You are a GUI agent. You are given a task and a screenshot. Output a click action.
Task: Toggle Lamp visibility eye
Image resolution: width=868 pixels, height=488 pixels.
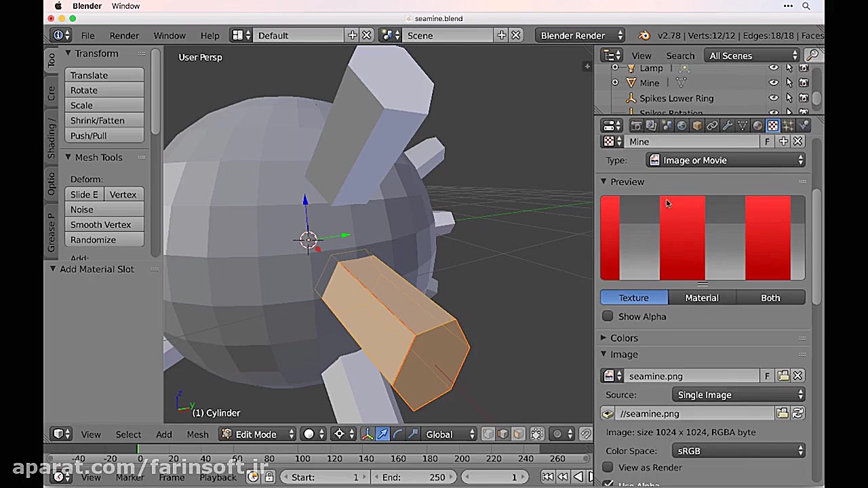point(774,68)
